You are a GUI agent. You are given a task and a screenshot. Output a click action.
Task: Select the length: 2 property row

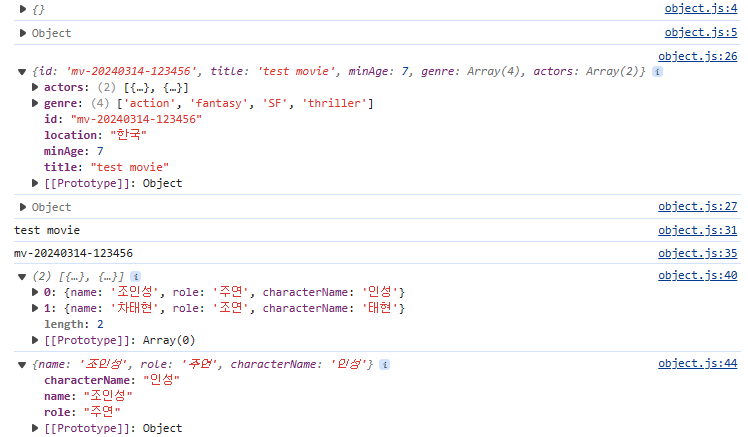point(73,324)
